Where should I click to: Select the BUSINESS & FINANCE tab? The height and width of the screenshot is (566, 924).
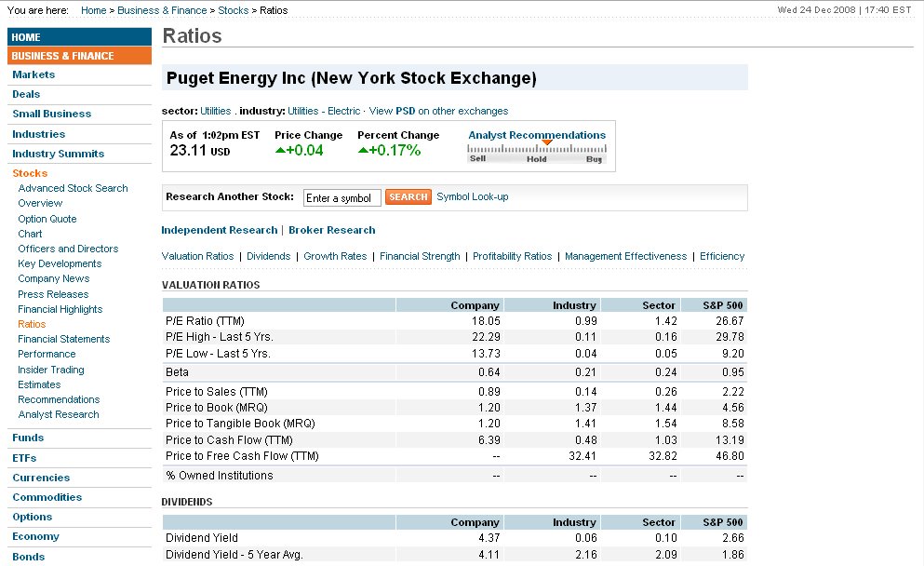(79, 56)
